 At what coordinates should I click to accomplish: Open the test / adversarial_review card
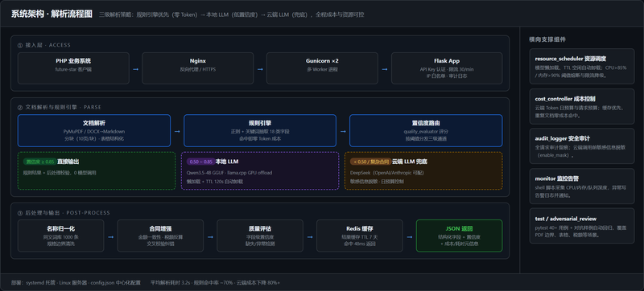tap(582, 226)
